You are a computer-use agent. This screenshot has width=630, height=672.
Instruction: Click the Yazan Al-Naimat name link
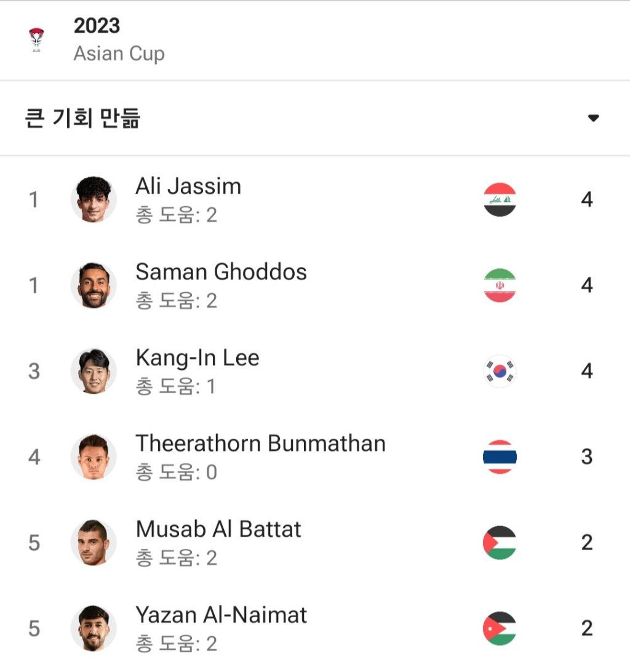coord(221,615)
